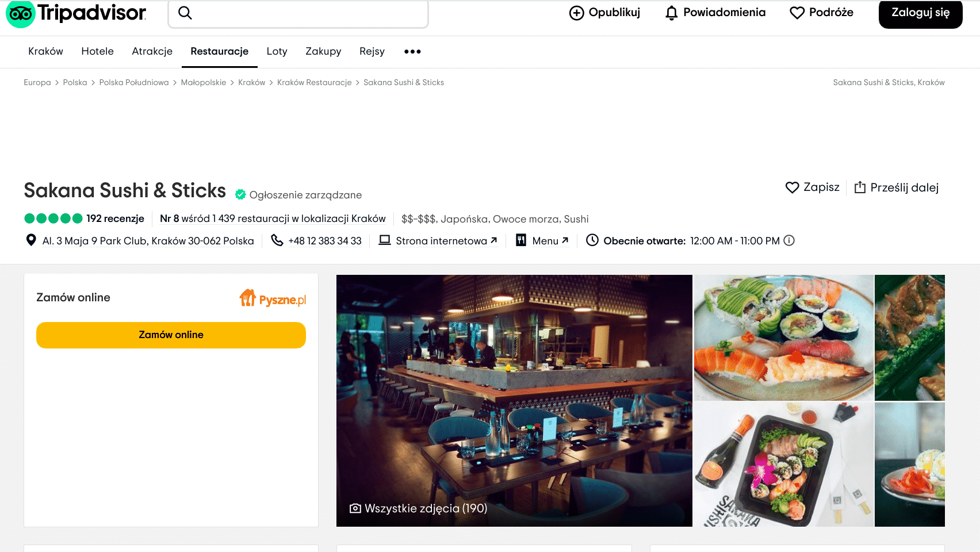Click the yellow Zamów online button
The image size is (980, 552).
[x=171, y=335]
